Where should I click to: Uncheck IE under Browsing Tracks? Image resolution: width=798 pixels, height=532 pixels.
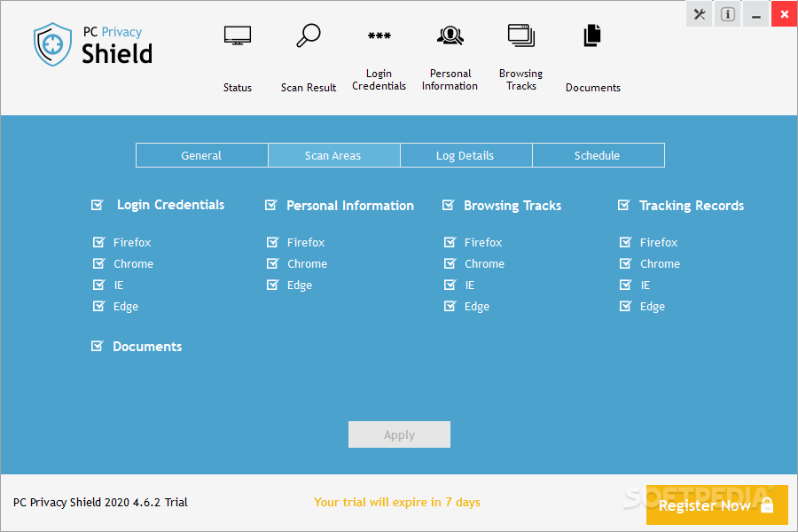[x=450, y=285]
